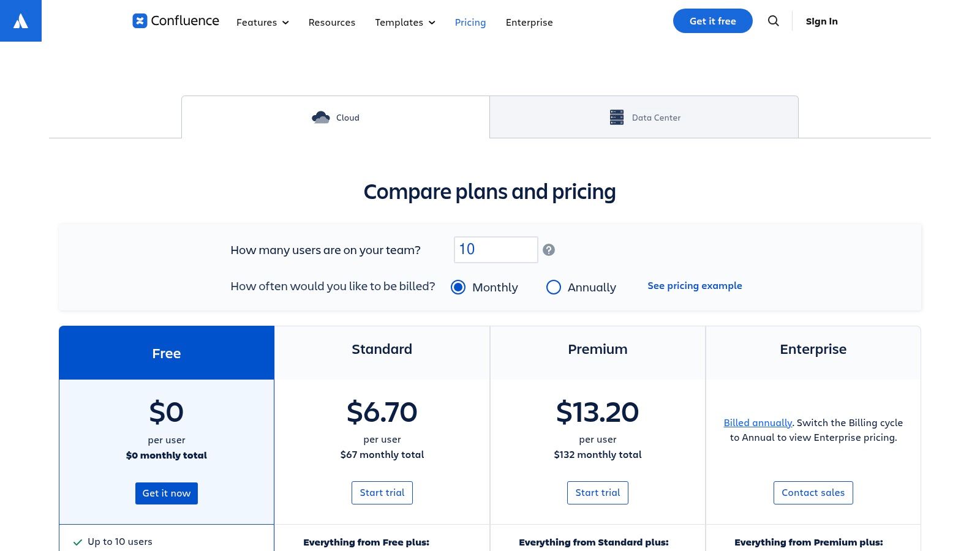Image resolution: width=980 pixels, height=551 pixels.
Task: Click the Confluence logo icon
Action: click(140, 21)
